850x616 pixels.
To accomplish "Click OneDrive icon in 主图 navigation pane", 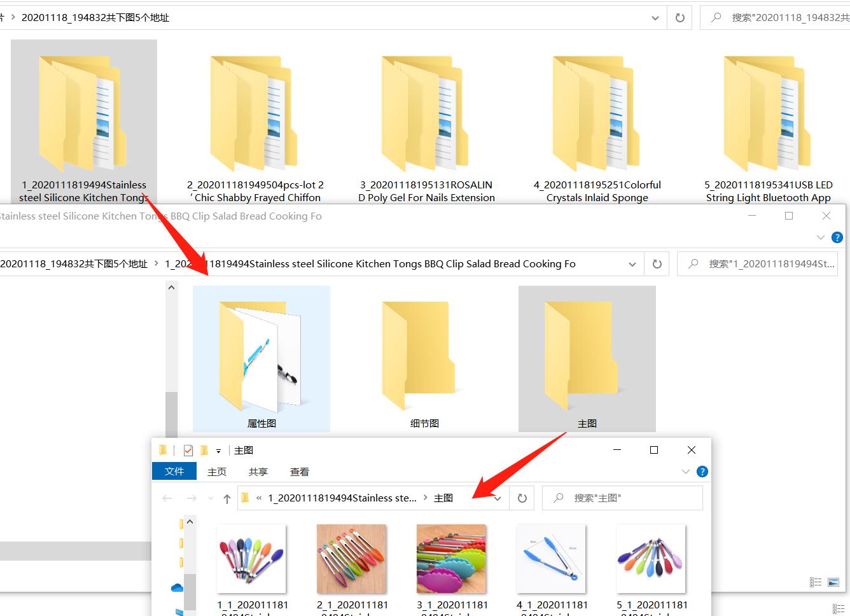I will 177,587.
